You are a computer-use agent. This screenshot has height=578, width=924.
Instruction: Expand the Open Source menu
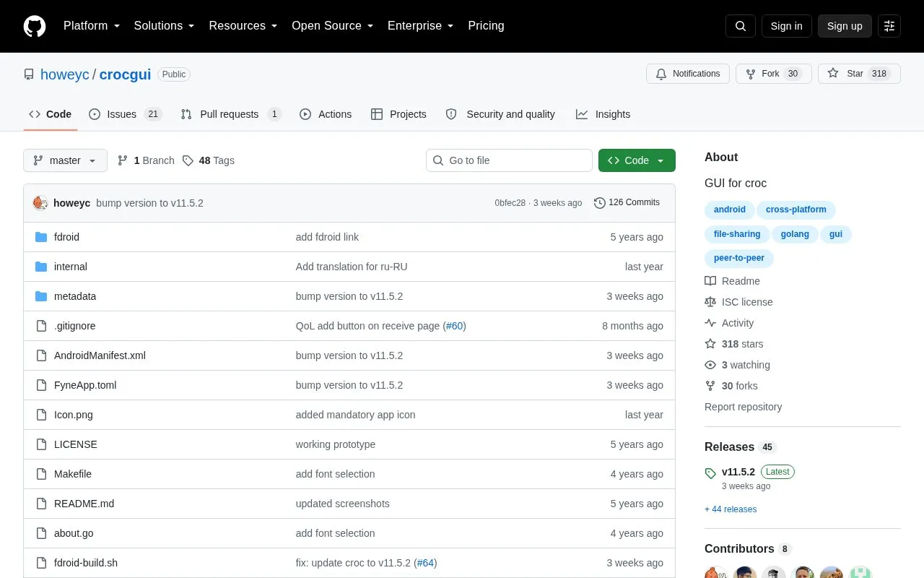pyautogui.click(x=333, y=26)
